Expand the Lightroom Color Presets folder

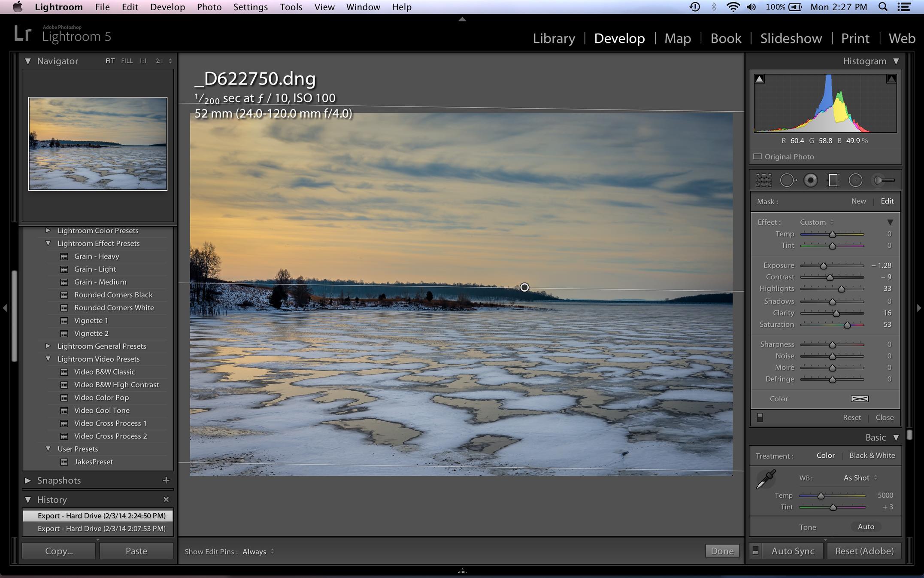click(48, 231)
